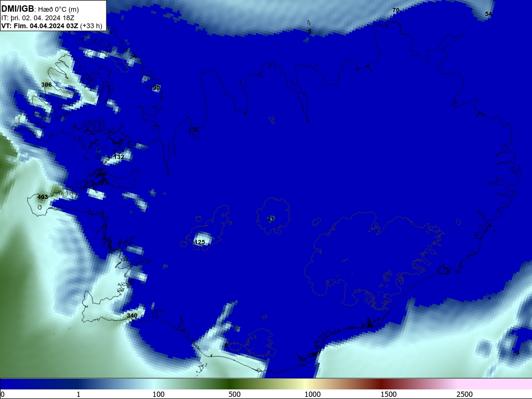Click the map value "306"

pyautogui.click(x=46, y=85)
